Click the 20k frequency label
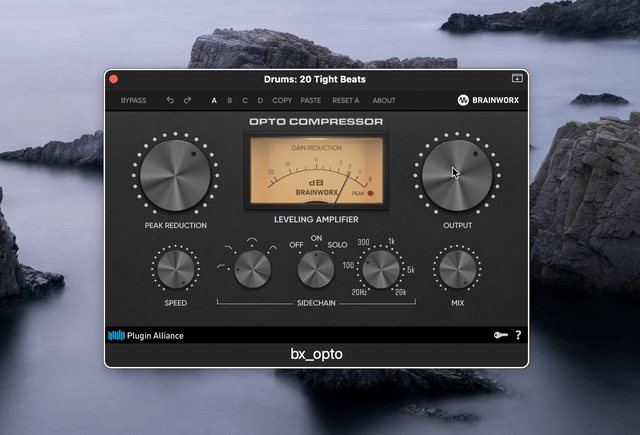This screenshot has width=640, height=435. pyautogui.click(x=400, y=292)
